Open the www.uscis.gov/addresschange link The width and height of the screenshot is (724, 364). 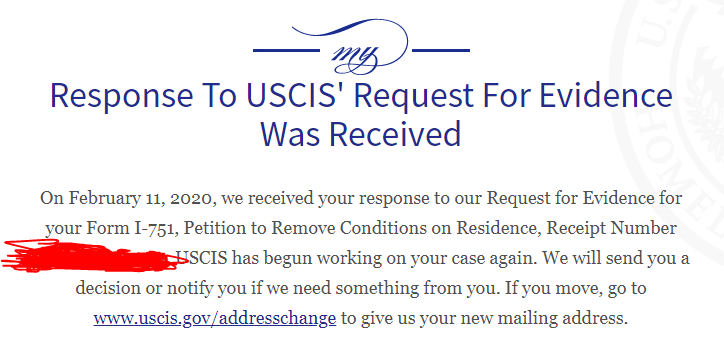tap(215, 318)
